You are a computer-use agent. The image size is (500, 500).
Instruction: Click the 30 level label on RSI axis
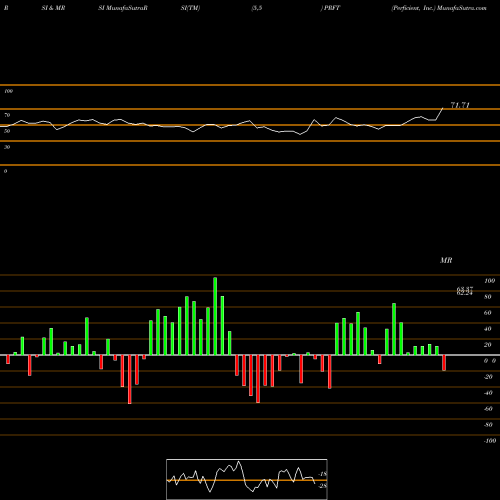point(7,147)
